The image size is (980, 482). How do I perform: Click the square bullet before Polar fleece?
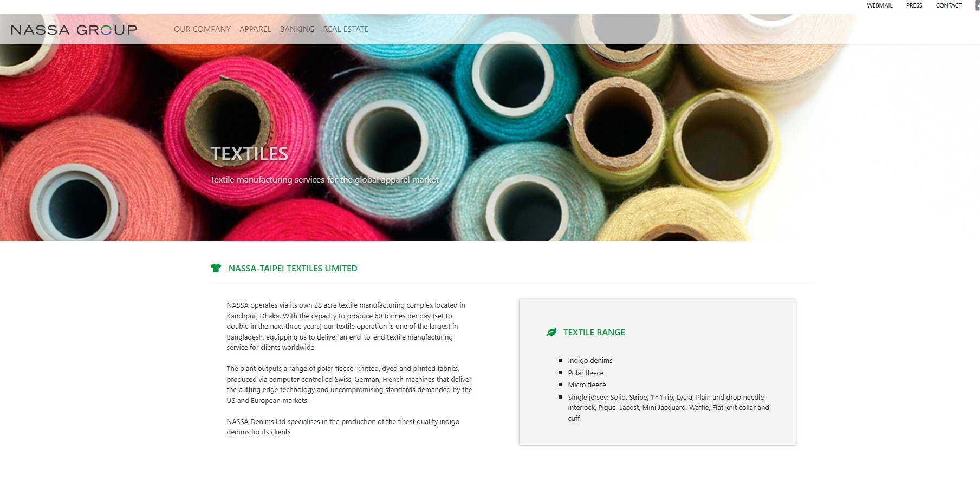pos(560,373)
